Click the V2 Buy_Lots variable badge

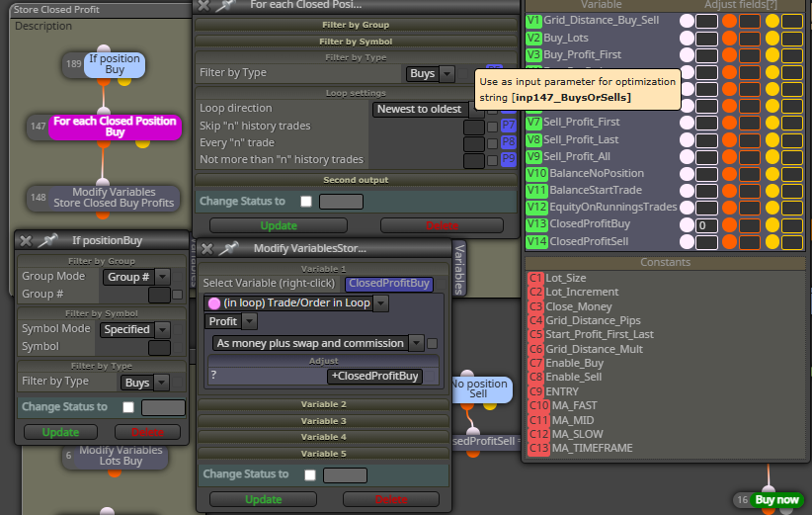(533, 38)
